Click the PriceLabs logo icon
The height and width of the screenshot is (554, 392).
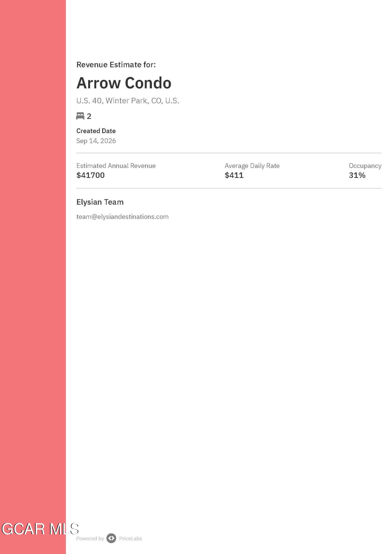pos(111,538)
